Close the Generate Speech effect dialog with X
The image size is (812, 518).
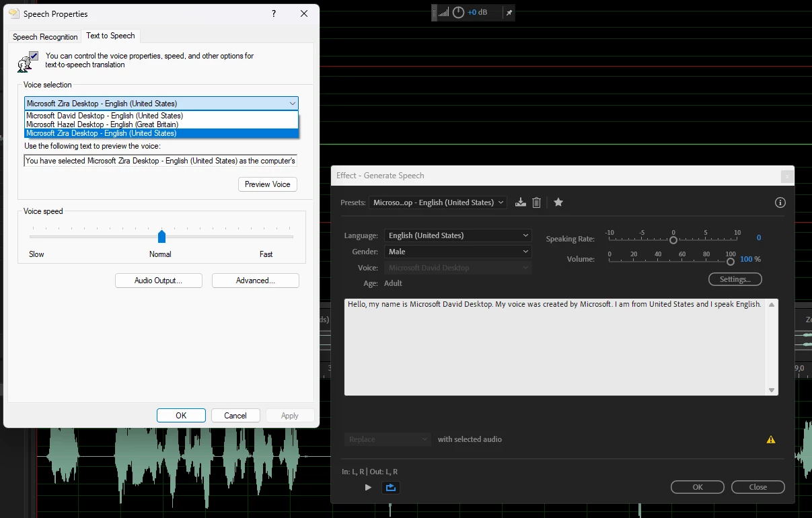click(x=786, y=176)
